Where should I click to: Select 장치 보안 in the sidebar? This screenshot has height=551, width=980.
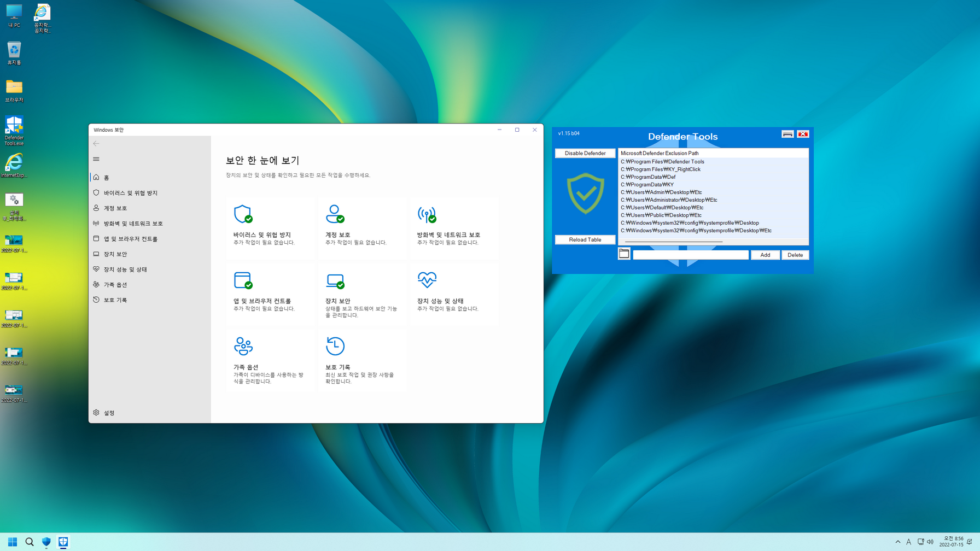pos(150,254)
